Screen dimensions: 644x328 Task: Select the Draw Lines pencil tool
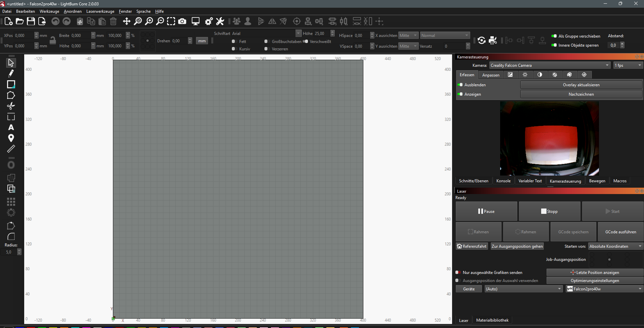[11, 74]
